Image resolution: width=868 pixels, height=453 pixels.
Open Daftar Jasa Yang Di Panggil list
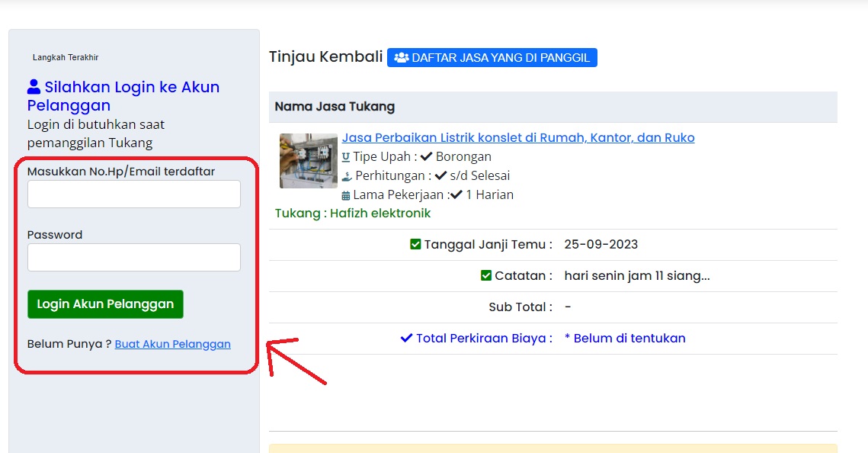click(492, 58)
